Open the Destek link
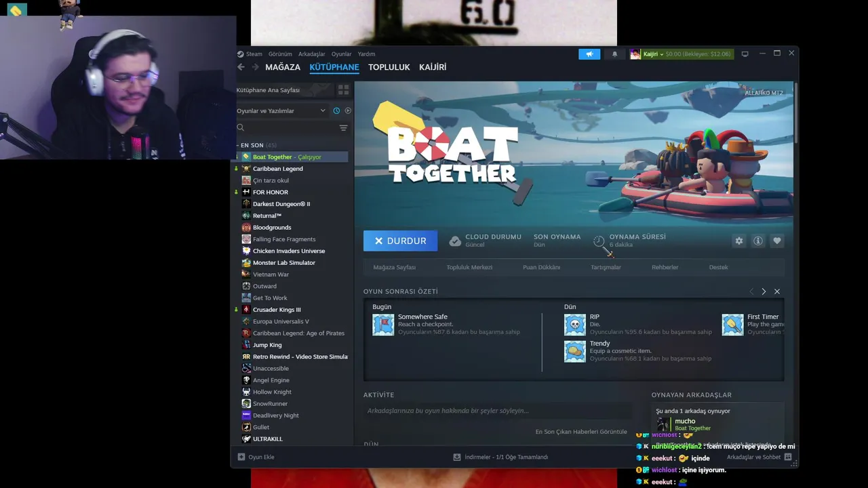Screen dimensions: 868x488 point(718,267)
